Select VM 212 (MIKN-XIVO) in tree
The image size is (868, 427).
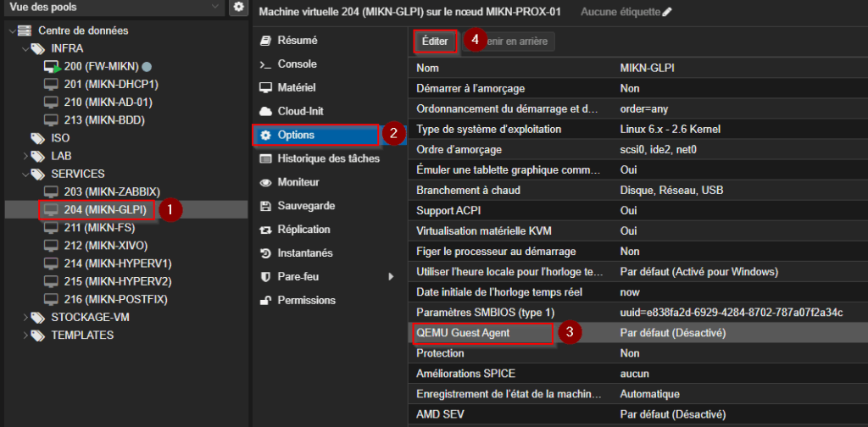[x=106, y=246]
